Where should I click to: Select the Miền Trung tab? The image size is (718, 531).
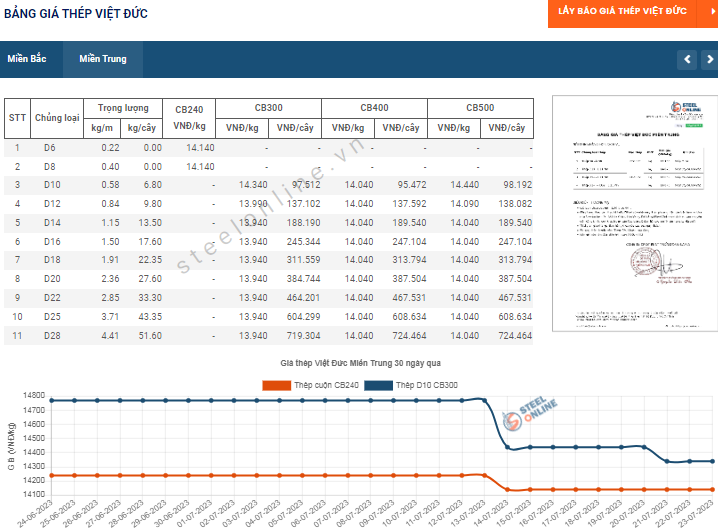(103, 59)
